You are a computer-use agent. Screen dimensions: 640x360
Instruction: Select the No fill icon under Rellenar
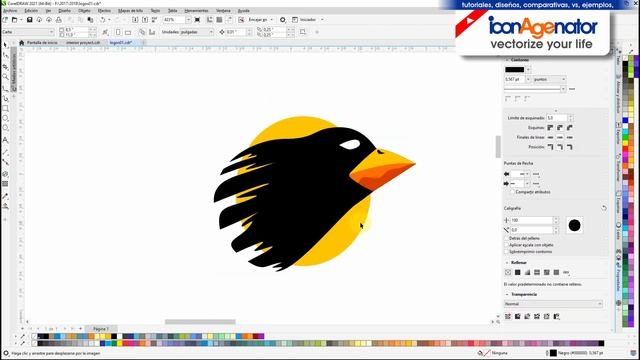(508, 272)
